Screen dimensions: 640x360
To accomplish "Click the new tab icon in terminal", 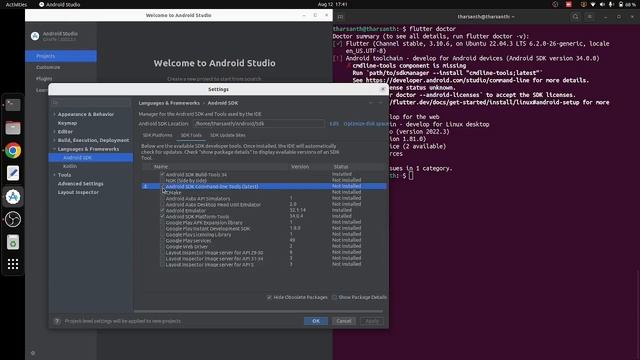I will 340,17.
